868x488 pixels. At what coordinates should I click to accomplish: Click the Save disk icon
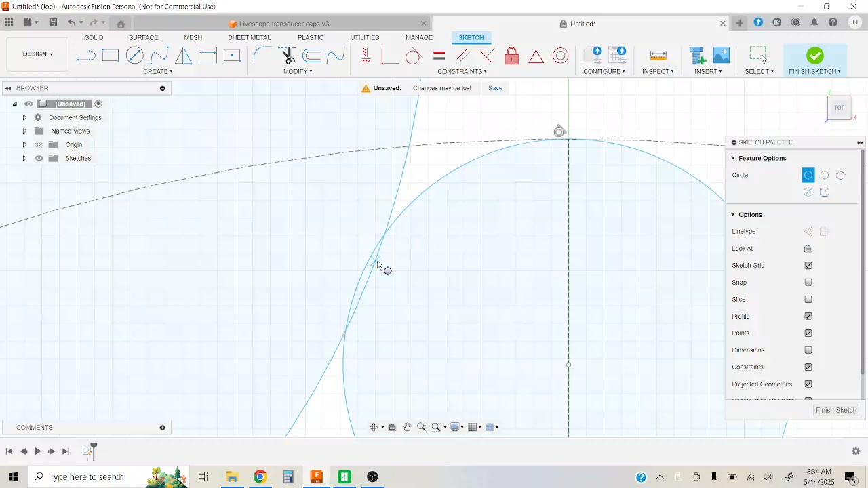(53, 22)
